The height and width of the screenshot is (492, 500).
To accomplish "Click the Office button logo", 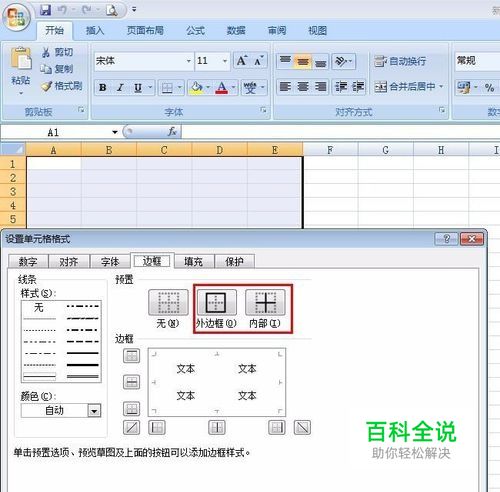I will 16,16.
